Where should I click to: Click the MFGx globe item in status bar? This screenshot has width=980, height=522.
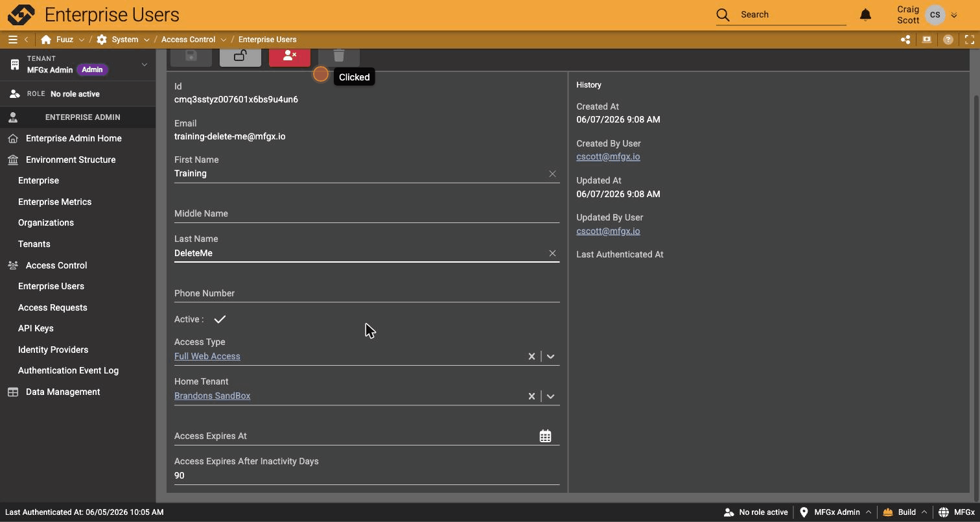click(x=957, y=512)
